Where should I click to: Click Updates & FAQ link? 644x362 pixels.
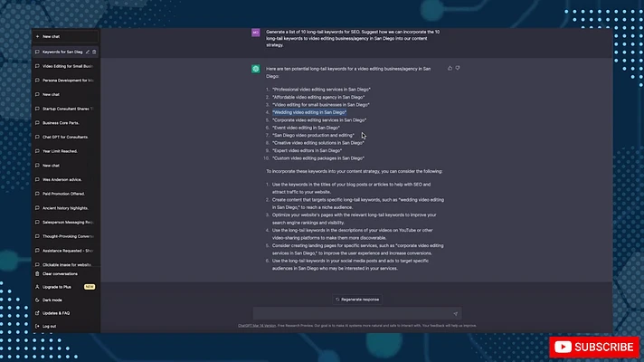pos(56,312)
